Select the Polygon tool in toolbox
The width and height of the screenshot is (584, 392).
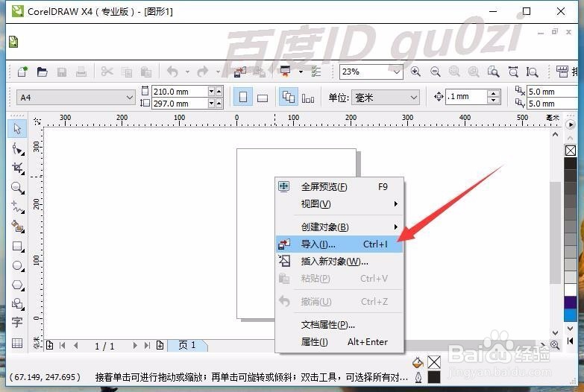tap(17, 285)
